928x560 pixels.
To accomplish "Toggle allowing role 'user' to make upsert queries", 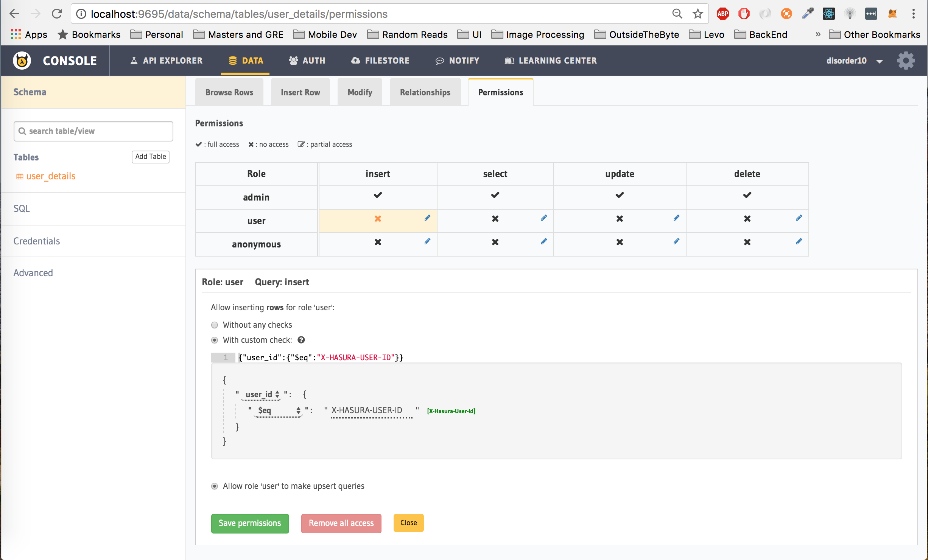I will pyautogui.click(x=215, y=486).
